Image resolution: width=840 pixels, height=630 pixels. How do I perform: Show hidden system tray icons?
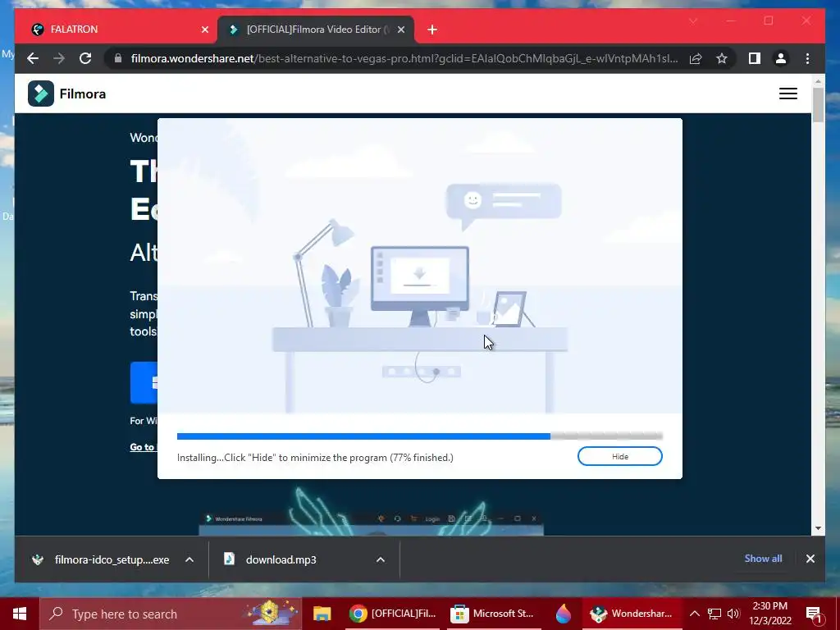(x=694, y=614)
